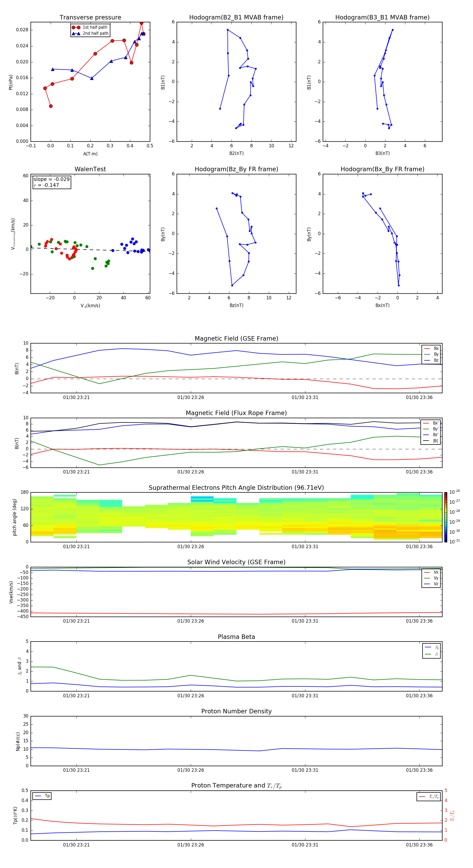The height and width of the screenshot is (868, 473).
Task: Click the '01/30 23:36' tick under Plasma Beta
Action: (x=419, y=696)
